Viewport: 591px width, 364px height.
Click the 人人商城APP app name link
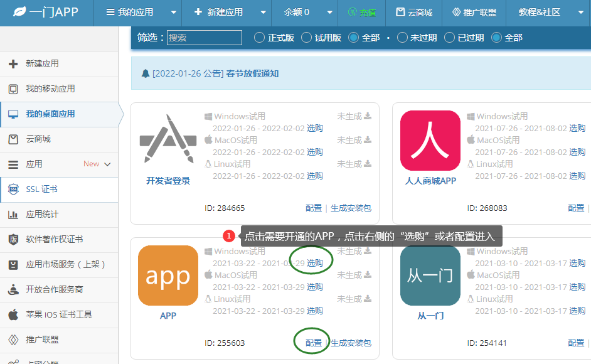point(430,181)
